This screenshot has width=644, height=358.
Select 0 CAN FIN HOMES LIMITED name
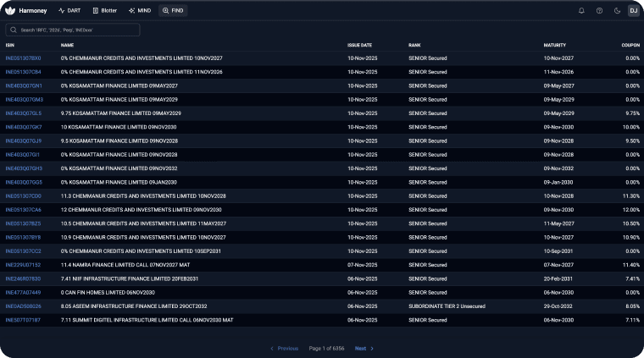pyautogui.click(x=108, y=293)
